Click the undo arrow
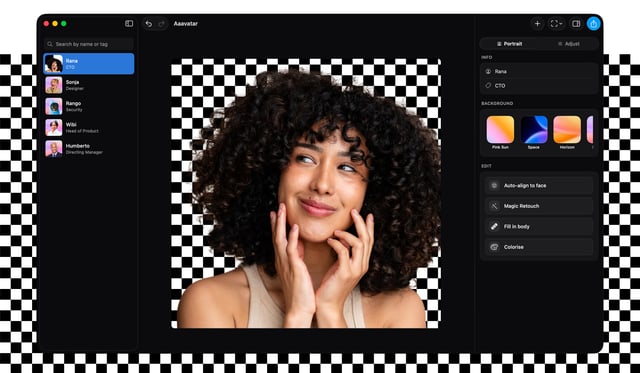640x373 pixels. 149,24
